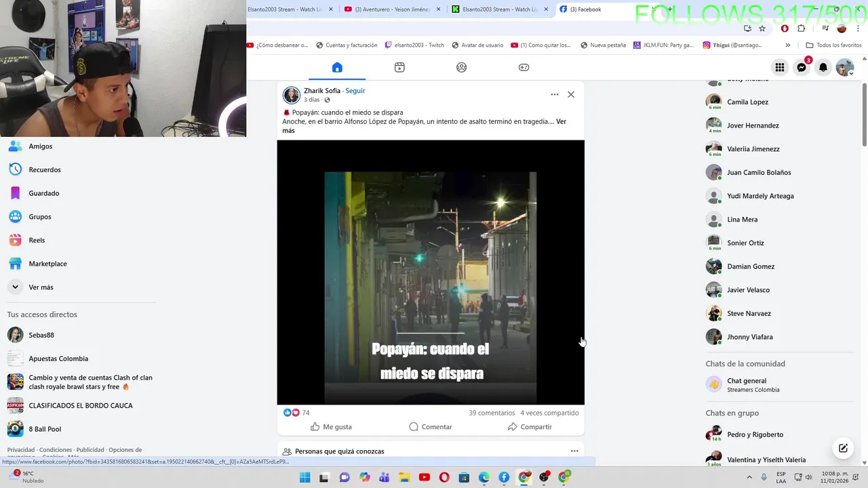The height and width of the screenshot is (488, 868).
Task: Open the Facebook menu grid icon
Action: point(780,67)
